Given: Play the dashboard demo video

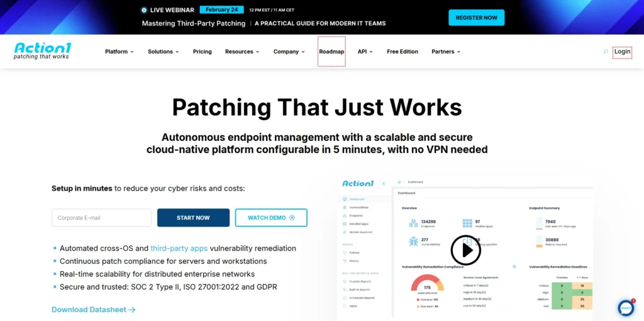Looking at the screenshot, I should coord(465,251).
